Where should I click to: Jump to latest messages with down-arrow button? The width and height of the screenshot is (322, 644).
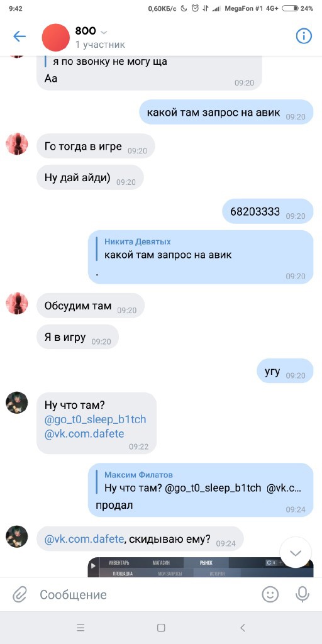(296, 552)
